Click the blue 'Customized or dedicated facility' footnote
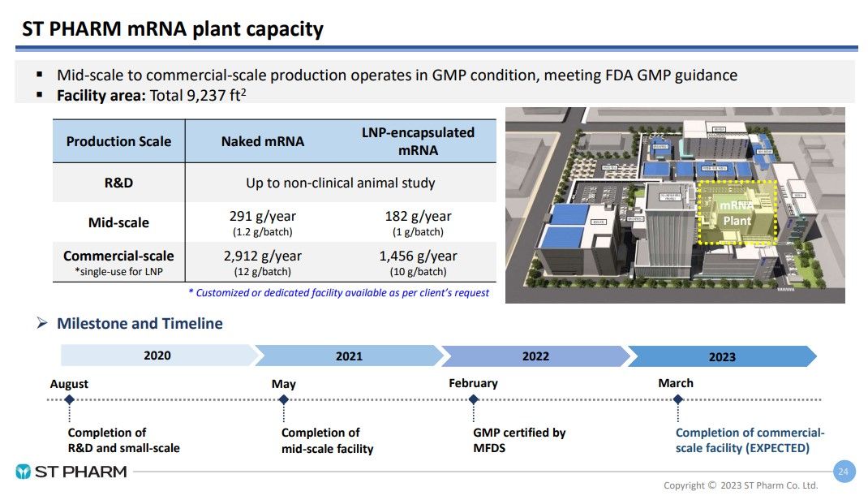868x500 pixels. (339, 292)
